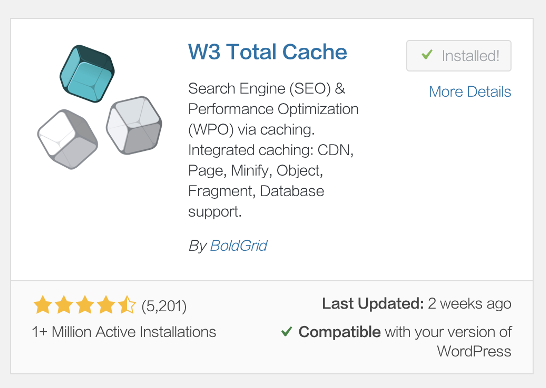Viewport: 546px width, 388px height.
Task: Click the second rating star
Action: 64,305
